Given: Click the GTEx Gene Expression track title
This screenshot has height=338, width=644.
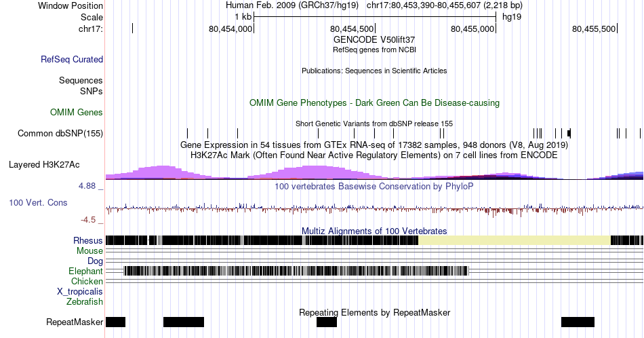Looking at the screenshot, I should (x=374, y=145).
